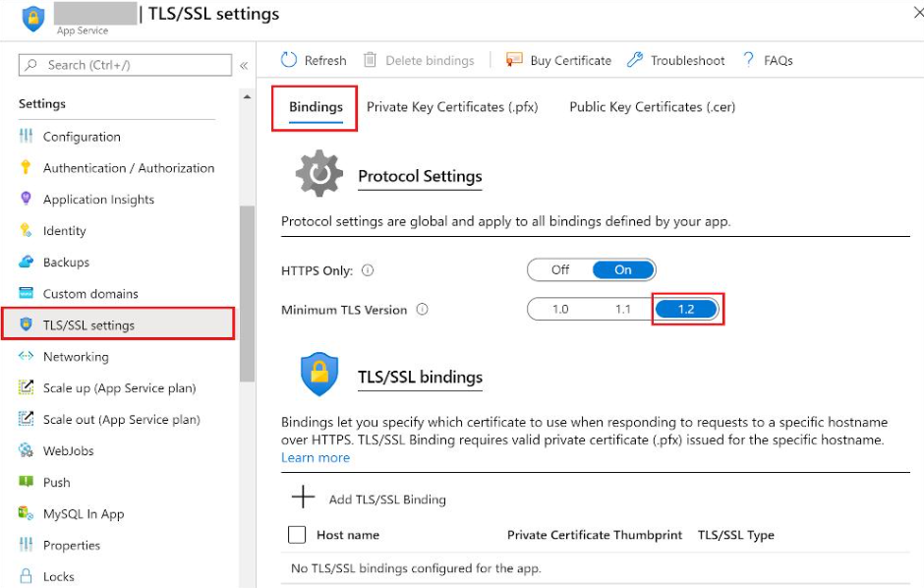This screenshot has width=924, height=588.
Task: Click the Identity key icon in sidebar
Action: coord(26,230)
